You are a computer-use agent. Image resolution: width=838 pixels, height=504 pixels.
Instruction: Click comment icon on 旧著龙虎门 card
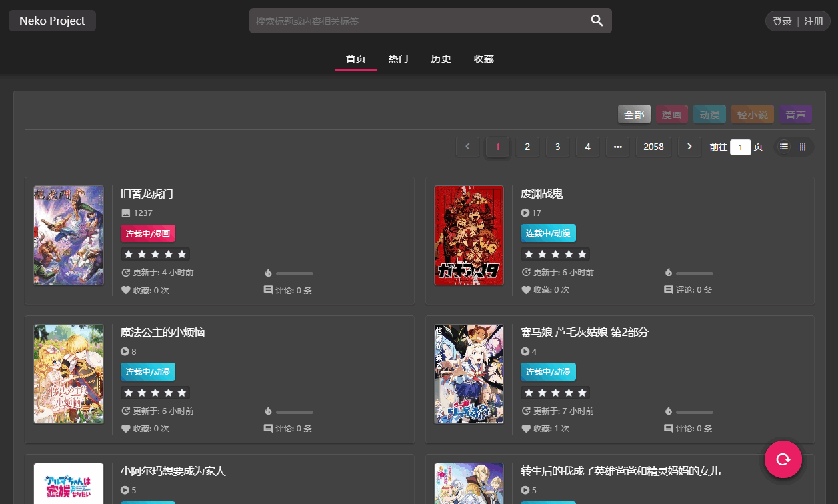tap(269, 290)
